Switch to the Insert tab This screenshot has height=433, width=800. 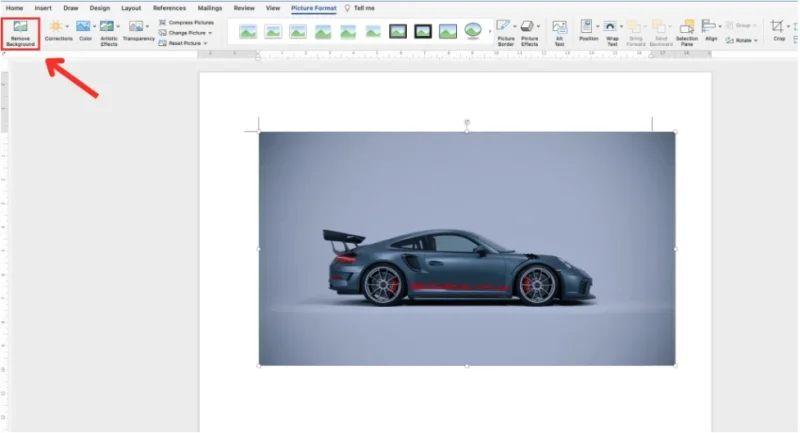tap(43, 8)
